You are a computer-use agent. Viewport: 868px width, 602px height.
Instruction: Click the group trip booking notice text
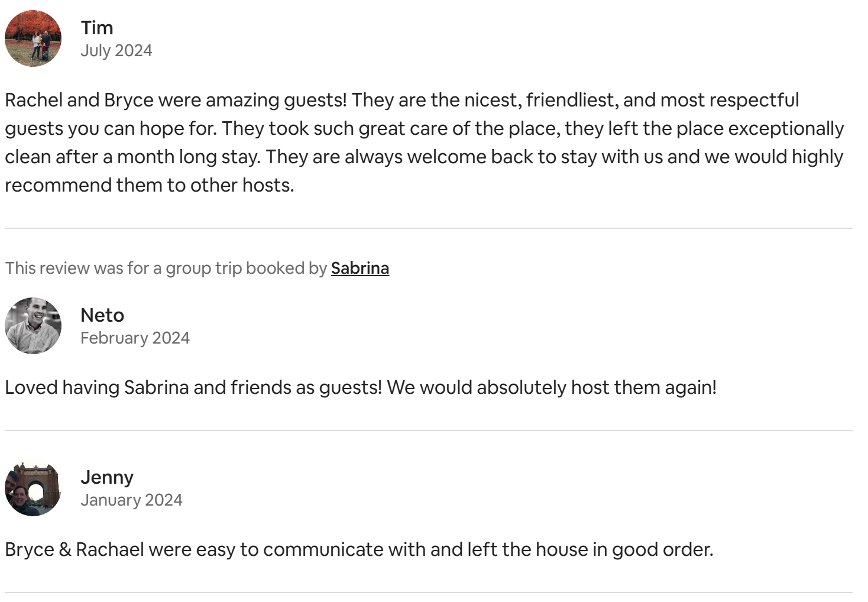pyautogui.click(x=166, y=268)
